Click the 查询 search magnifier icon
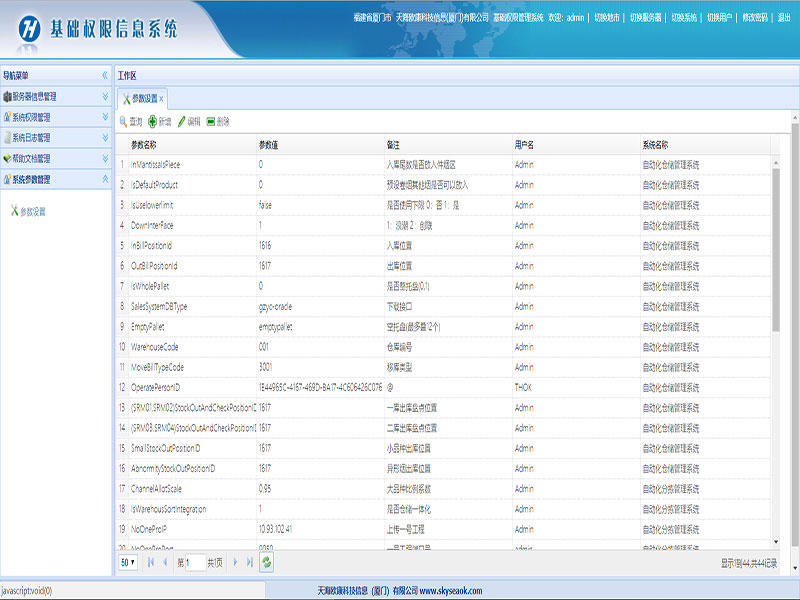800x600 pixels. click(123, 121)
